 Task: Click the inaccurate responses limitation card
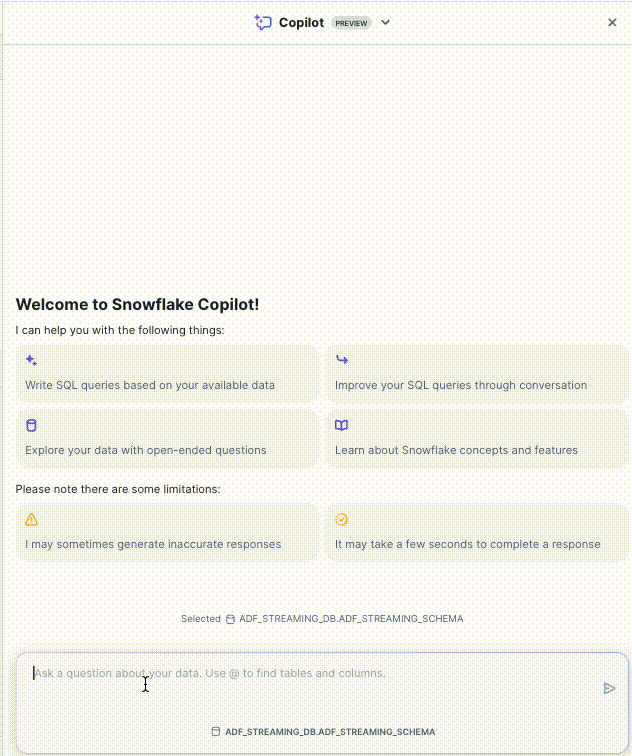pos(167,533)
